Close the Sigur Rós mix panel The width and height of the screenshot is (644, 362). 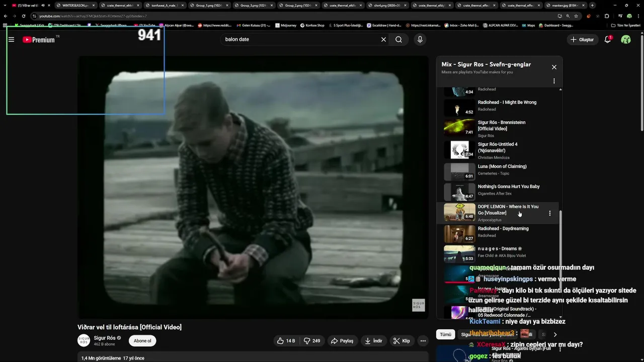click(554, 67)
